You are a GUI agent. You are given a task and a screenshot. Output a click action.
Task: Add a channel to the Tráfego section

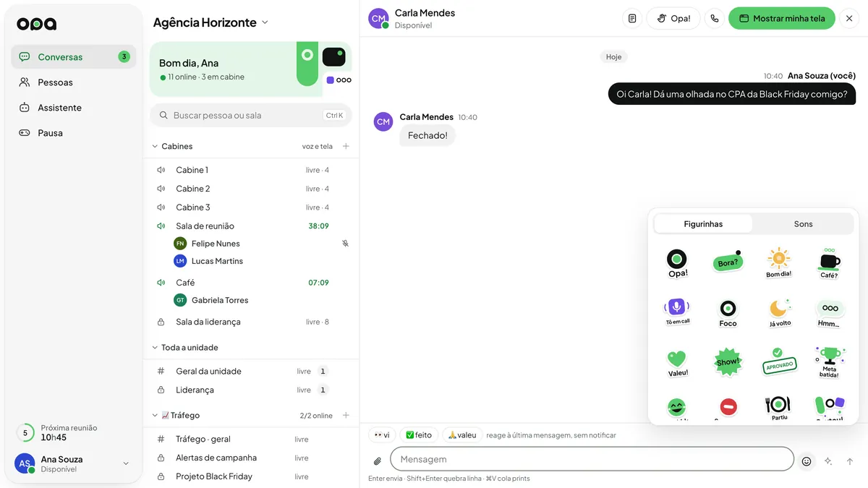pyautogui.click(x=346, y=415)
